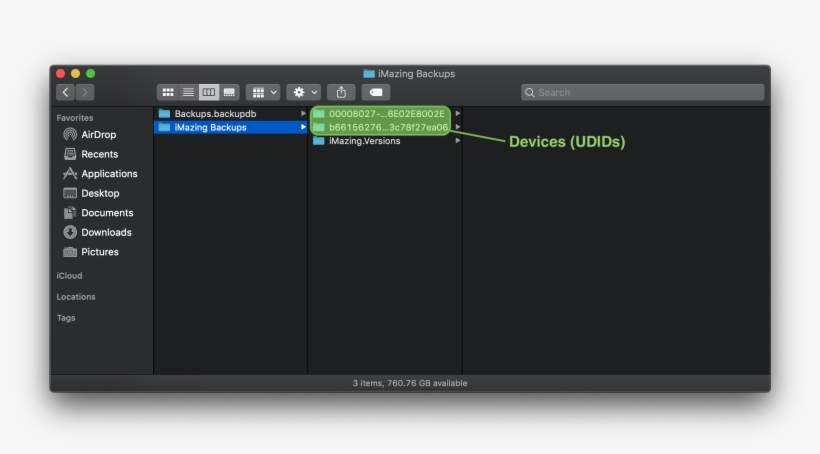Viewport: 820px width, 454px height.
Task: Click the Tags sidebar section header
Action: 66,317
